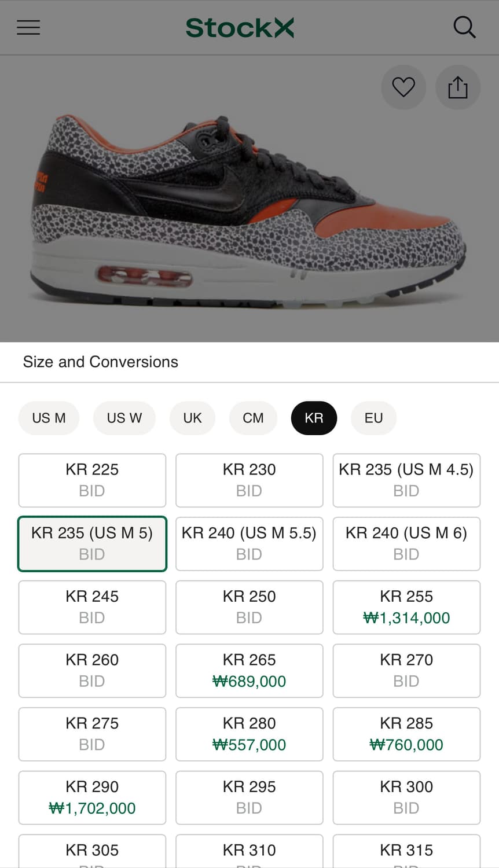The width and height of the screenshot is (499, 868).
Task: Select CM size conversion
Action: [x=253, y=418]
